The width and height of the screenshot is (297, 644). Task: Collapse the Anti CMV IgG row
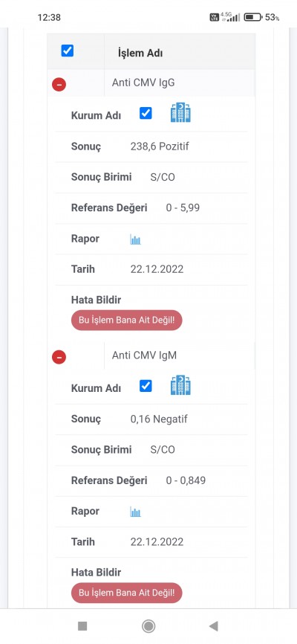59,85
